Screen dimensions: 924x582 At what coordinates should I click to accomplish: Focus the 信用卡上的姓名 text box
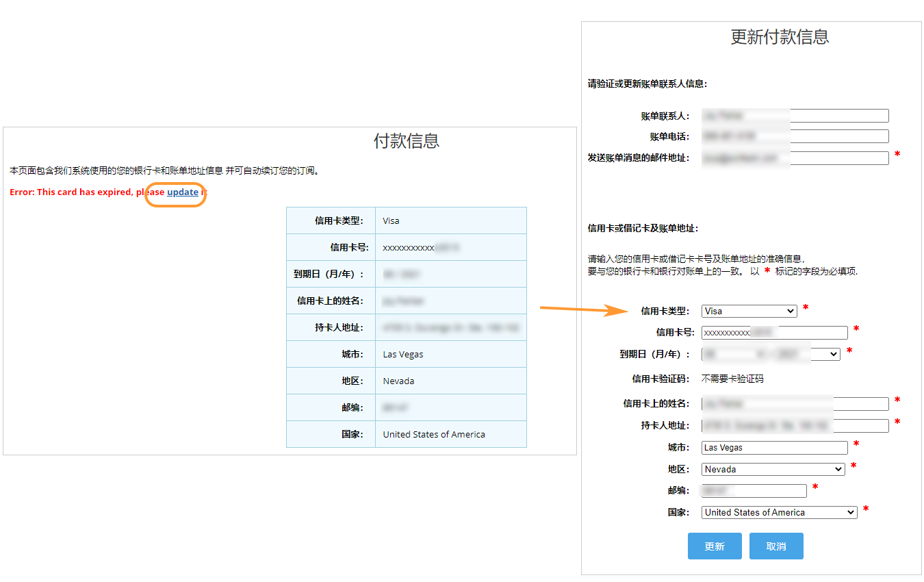pyautogui.click(x=795, y=404)
